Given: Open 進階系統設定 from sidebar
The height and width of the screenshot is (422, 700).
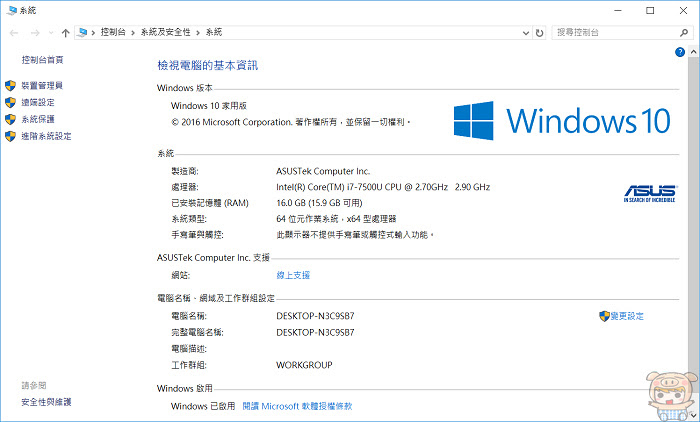Looking at the screenshot, I should point(46,136).
